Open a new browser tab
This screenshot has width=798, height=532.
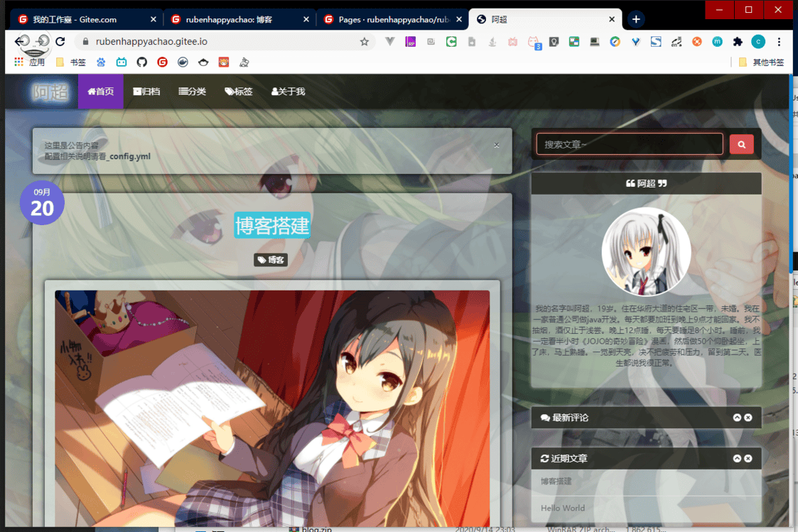636,19
